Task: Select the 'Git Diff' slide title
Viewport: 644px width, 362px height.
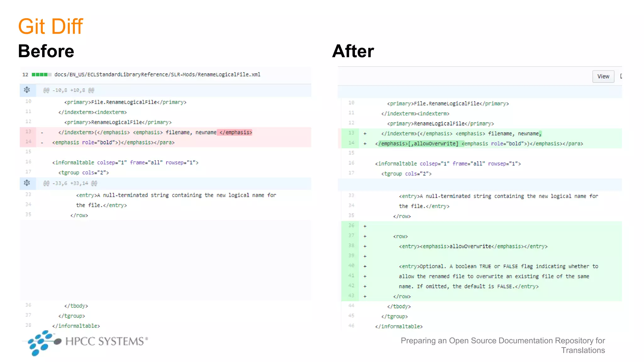Action: pyautogui.click(x=50, y=26)
